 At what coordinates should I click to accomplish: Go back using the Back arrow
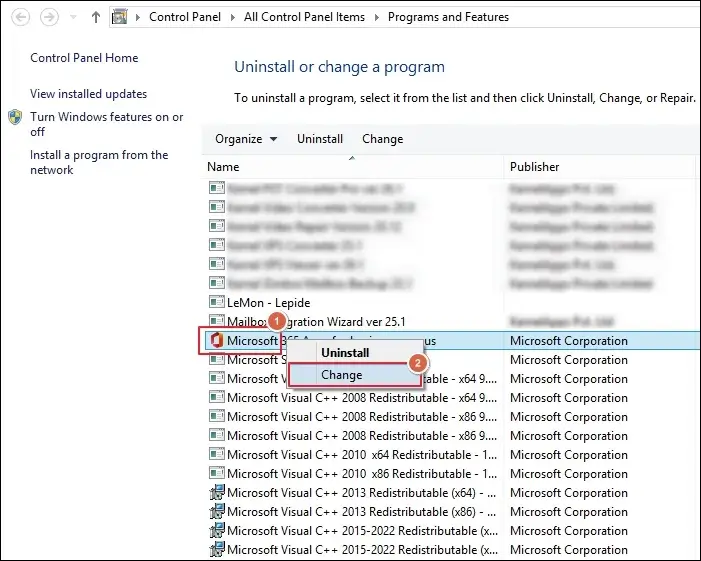point(21,17)
